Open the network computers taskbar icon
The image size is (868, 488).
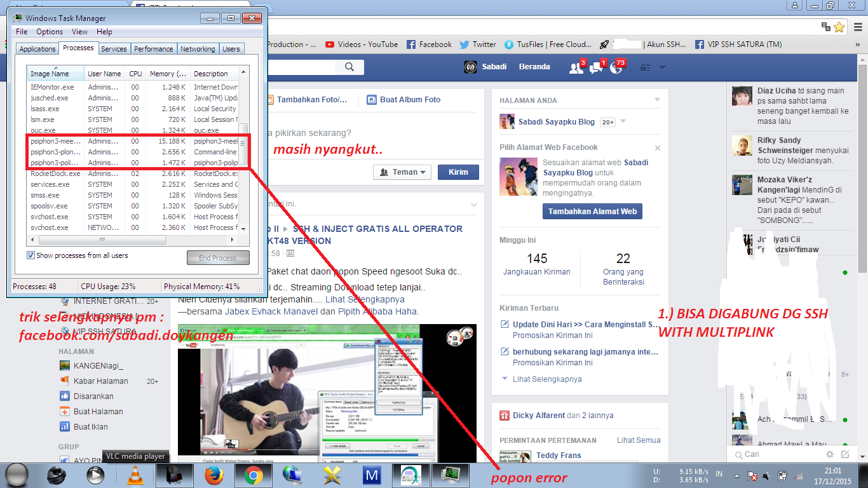click(x=292, y=475)
